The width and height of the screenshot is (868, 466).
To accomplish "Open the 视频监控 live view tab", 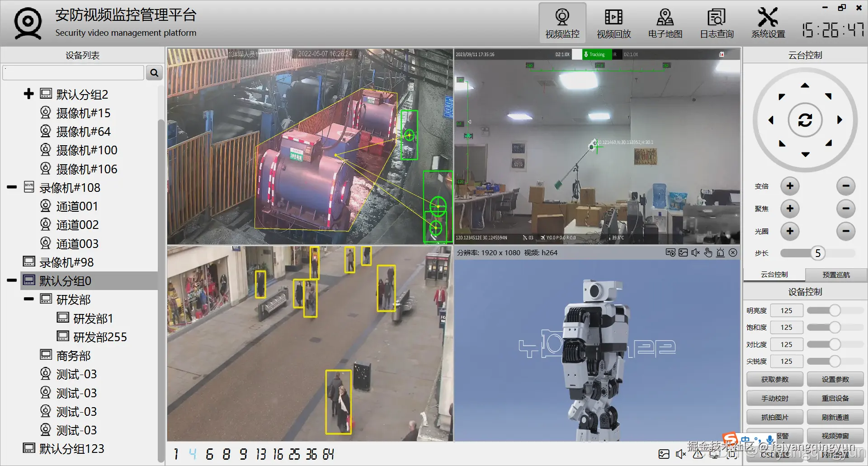I will tap(562, 24).
